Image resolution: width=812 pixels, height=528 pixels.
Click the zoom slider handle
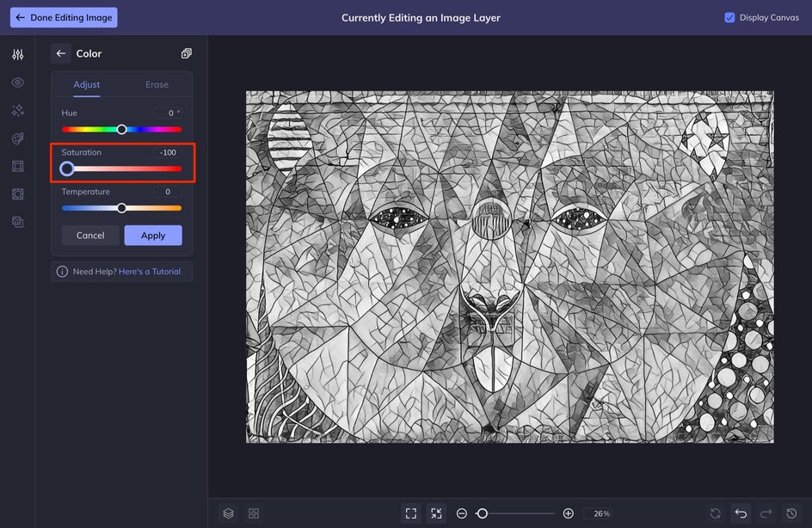pyautogui.click(x=482, y=513)
